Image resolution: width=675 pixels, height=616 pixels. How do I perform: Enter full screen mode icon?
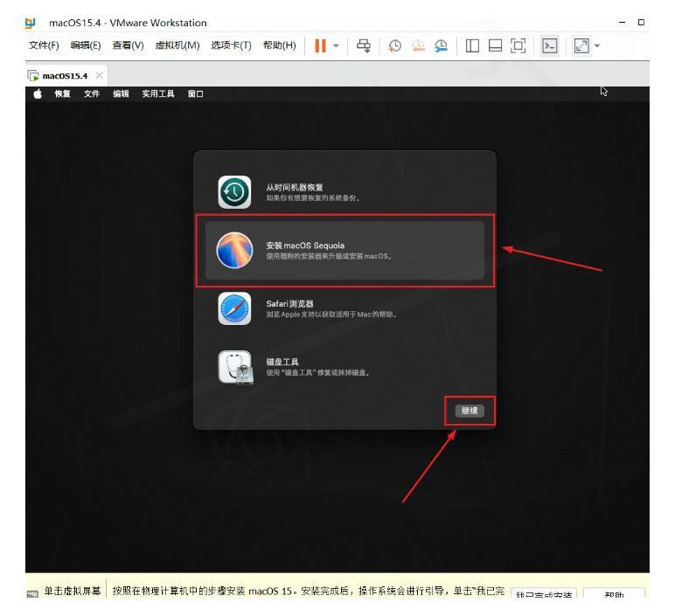[518, 45]
